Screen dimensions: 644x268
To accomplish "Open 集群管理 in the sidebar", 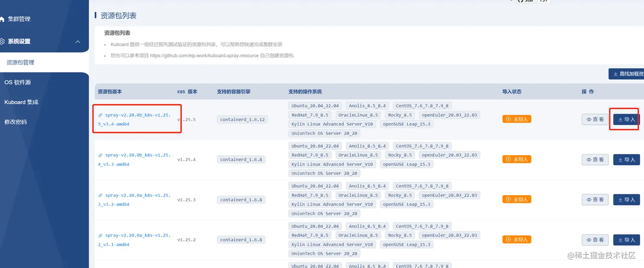I will [19, 19].
